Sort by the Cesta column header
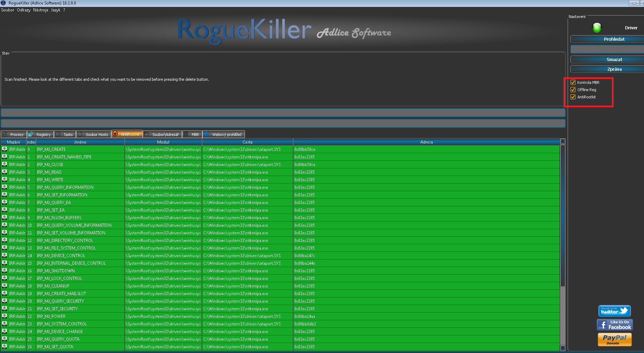The image size is (644, 353). [x=247, y=142]
